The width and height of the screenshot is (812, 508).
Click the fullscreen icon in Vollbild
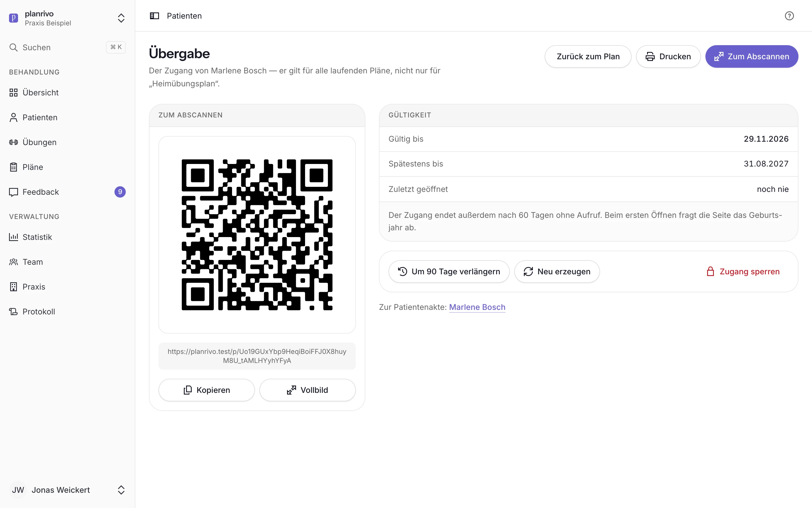tap(291, 390)
